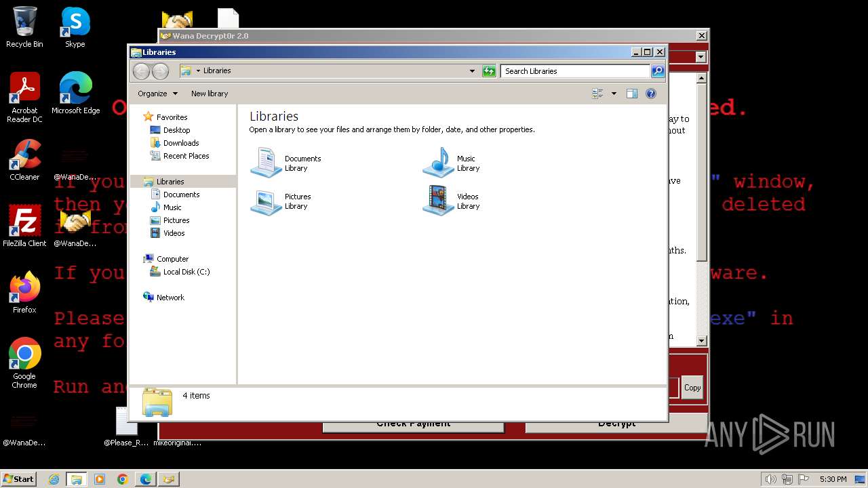Open the Action Center flag icon
Viewport: 868px width, 488px height.
804,479
